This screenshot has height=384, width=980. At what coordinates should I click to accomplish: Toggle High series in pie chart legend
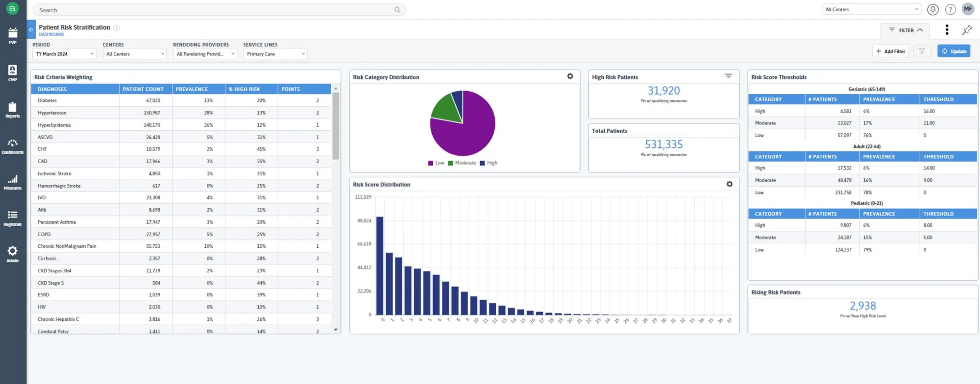489,163
